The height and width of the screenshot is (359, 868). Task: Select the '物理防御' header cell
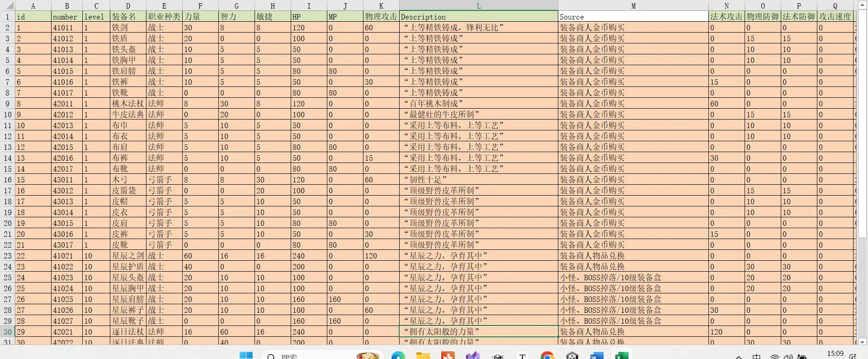tap(763, 16)
